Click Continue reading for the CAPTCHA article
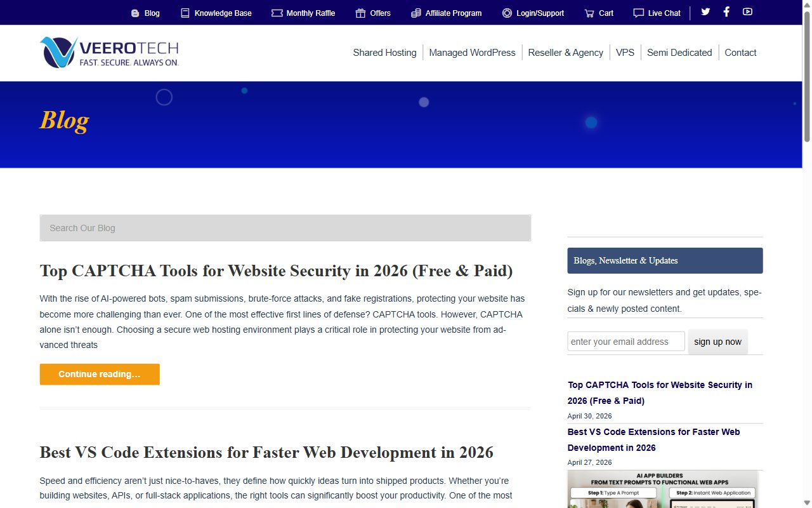 coord(100,374)
